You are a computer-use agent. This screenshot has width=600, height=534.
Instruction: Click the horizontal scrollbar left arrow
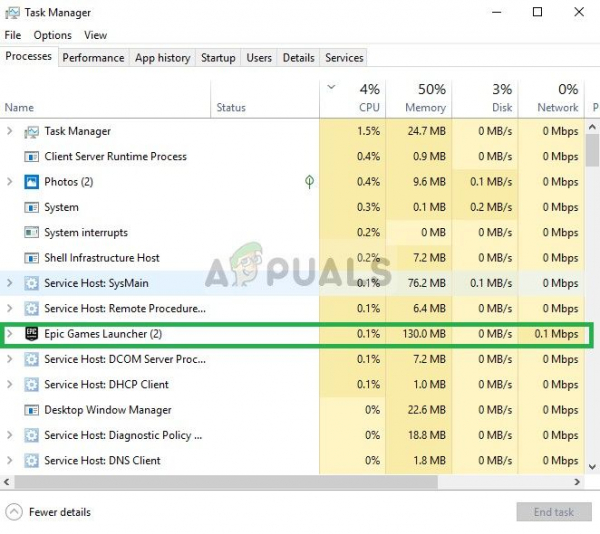[7, 482]
